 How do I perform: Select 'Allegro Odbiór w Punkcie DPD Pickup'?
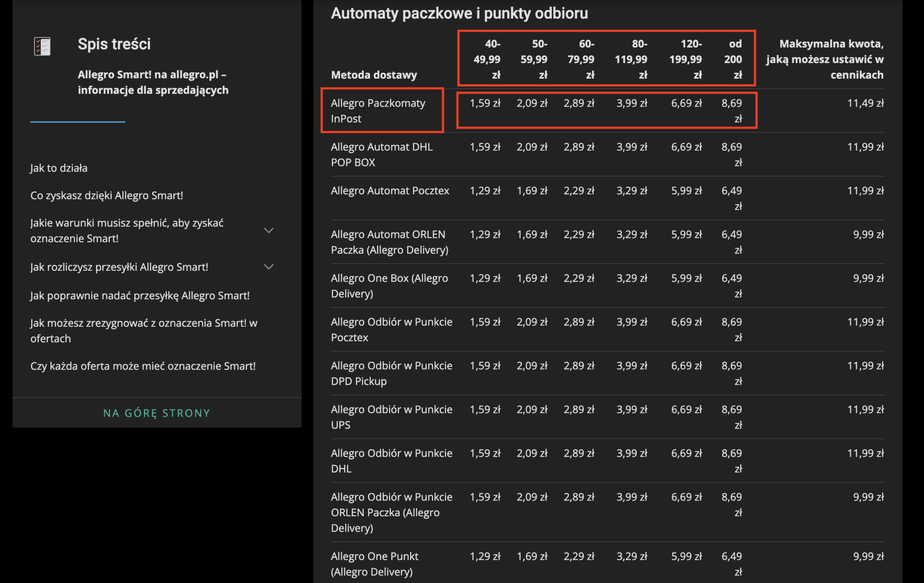click(392, 373)
